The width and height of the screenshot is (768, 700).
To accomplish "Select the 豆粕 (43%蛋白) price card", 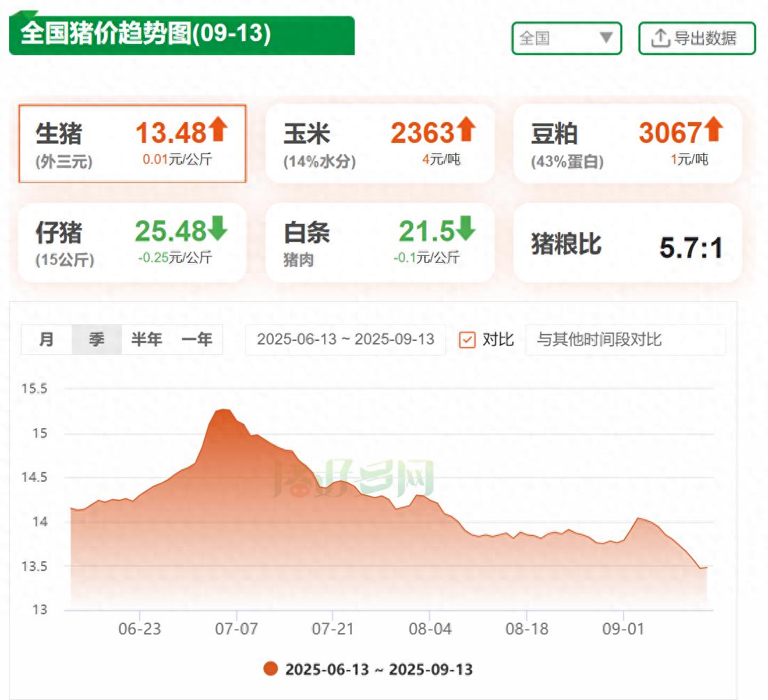I will point(628,144).
